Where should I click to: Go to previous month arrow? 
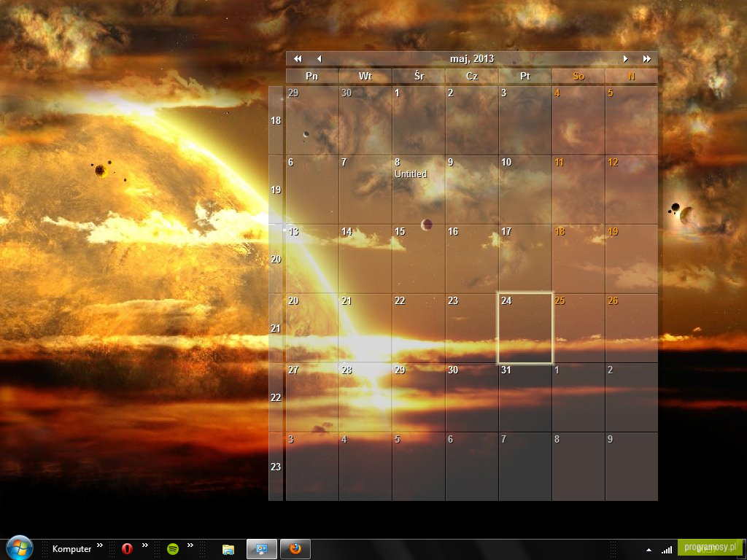tap(320, 58)
